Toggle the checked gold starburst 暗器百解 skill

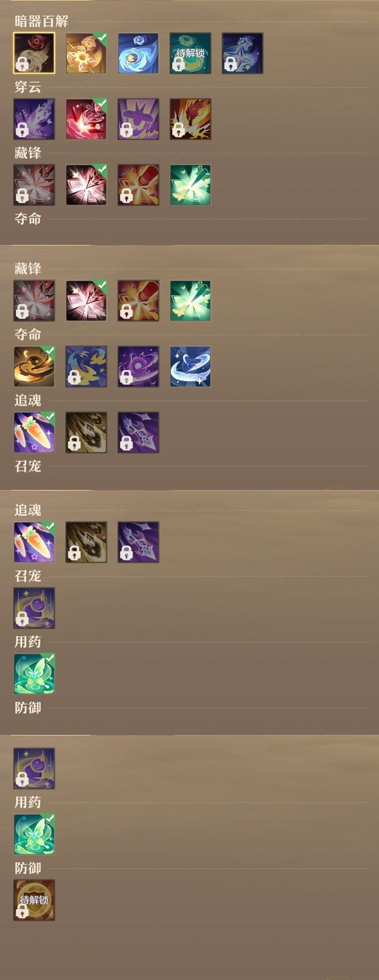(x=87, y=53)
